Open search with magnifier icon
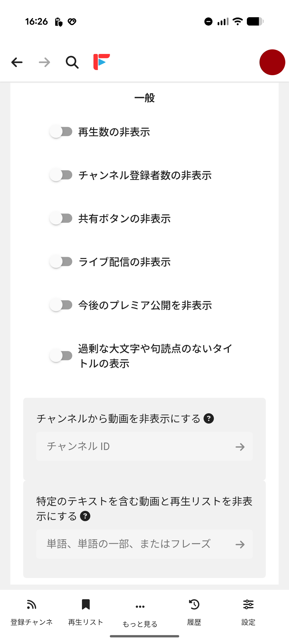The image size is (289, 644). pos(72,62)
